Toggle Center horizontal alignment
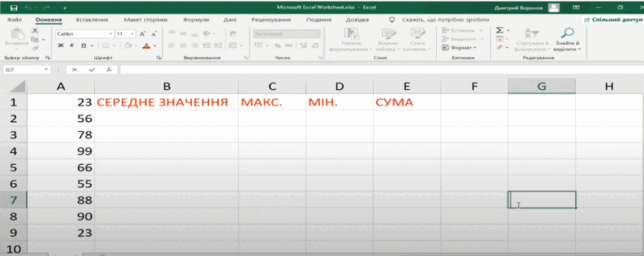This screenshot has width=644, height=256. (x=183, y=46)
